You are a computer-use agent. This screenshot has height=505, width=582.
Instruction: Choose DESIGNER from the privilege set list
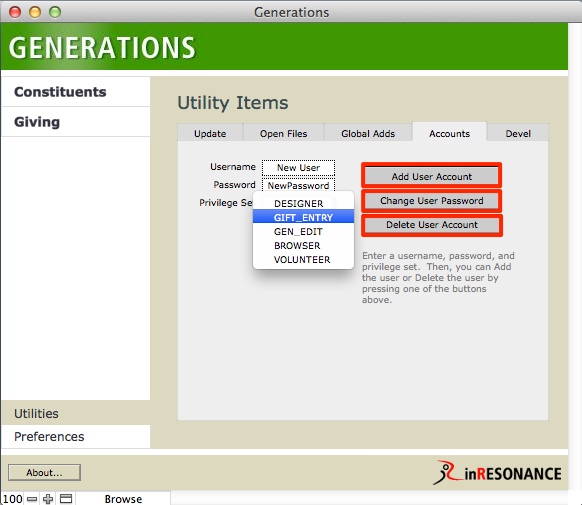click(x=303, y=203)
